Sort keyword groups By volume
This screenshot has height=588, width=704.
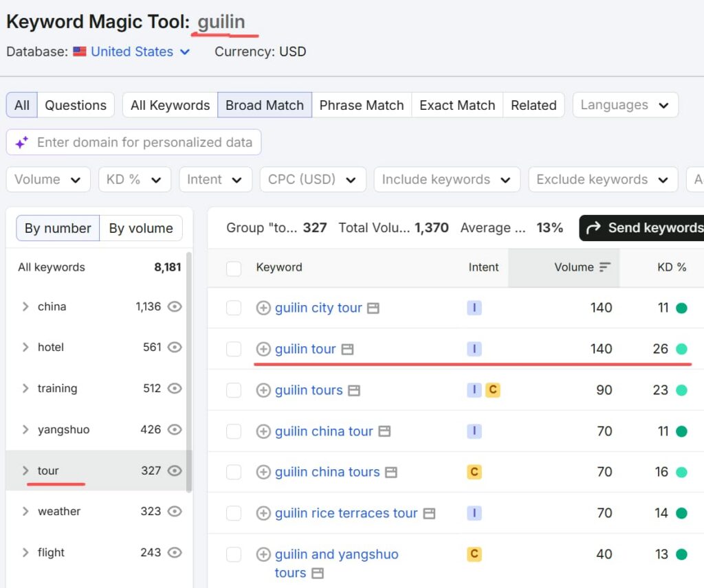pos(141,228)
